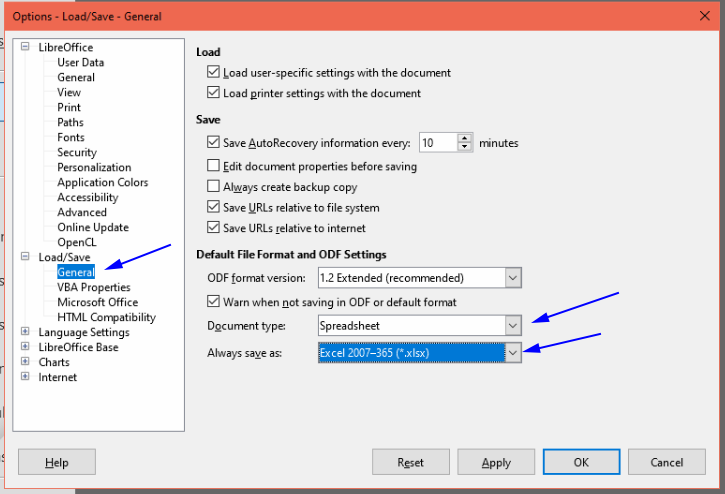Open the Always save as dropdown

513,353
